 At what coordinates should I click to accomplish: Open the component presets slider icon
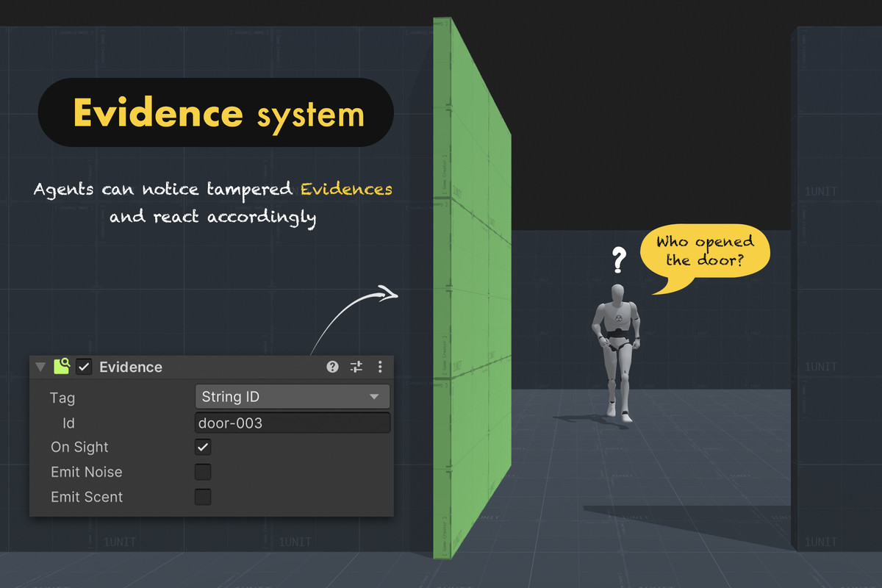(356, 367)
